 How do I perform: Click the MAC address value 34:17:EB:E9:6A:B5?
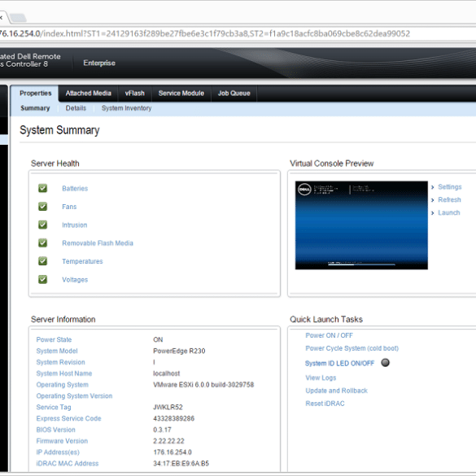pos(181,464)
